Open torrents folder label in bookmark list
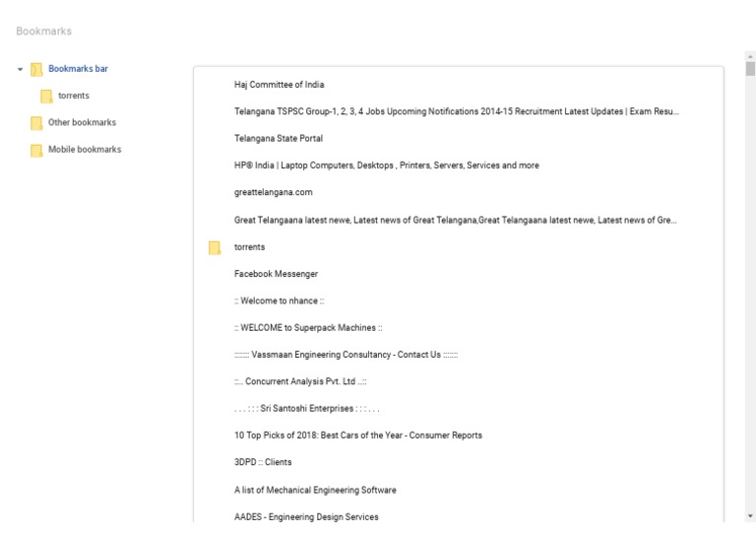This screenshot has height=535, width=756. point(249,247)
